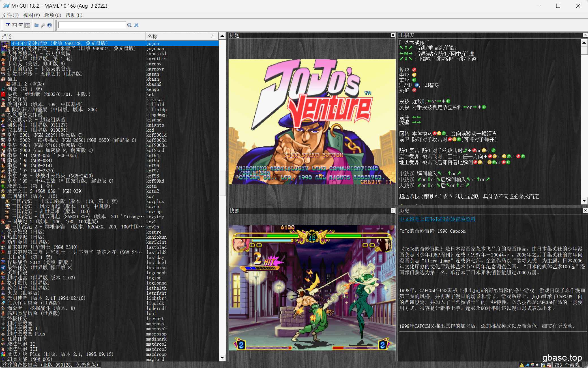
Task: Open the folder (directories) toolbar icon
Action: coord(37,25)
